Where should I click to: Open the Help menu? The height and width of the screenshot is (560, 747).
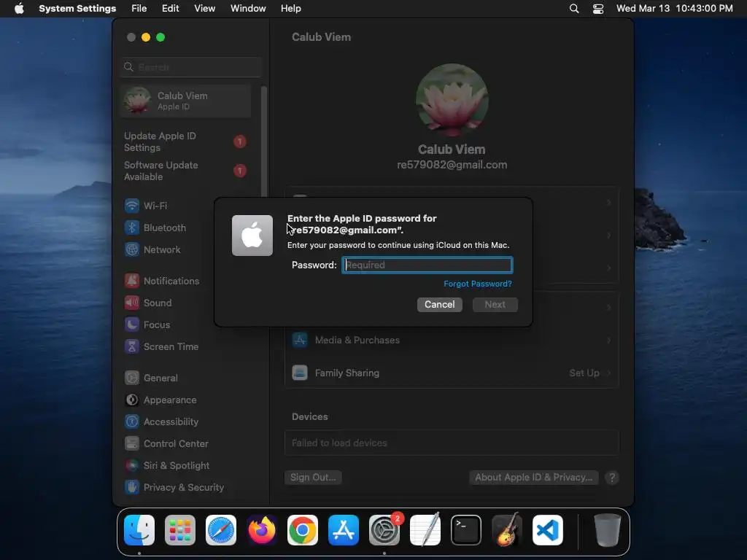tap(290, 9)
